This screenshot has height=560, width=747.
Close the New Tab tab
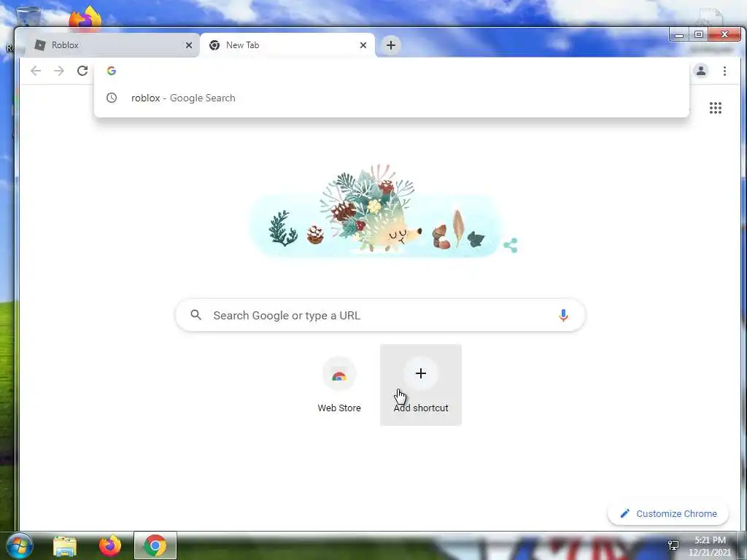point(363,45)
